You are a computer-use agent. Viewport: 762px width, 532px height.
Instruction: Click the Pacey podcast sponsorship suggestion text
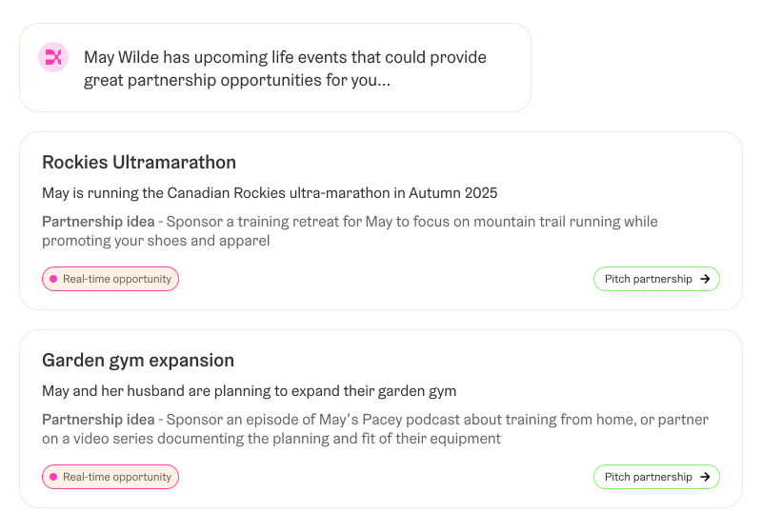(438, 420)
